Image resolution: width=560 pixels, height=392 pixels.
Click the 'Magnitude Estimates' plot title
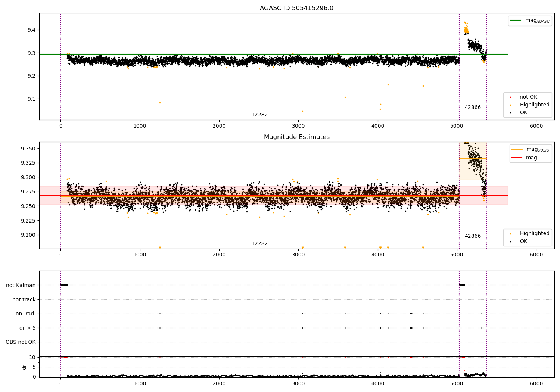(296, 137)
